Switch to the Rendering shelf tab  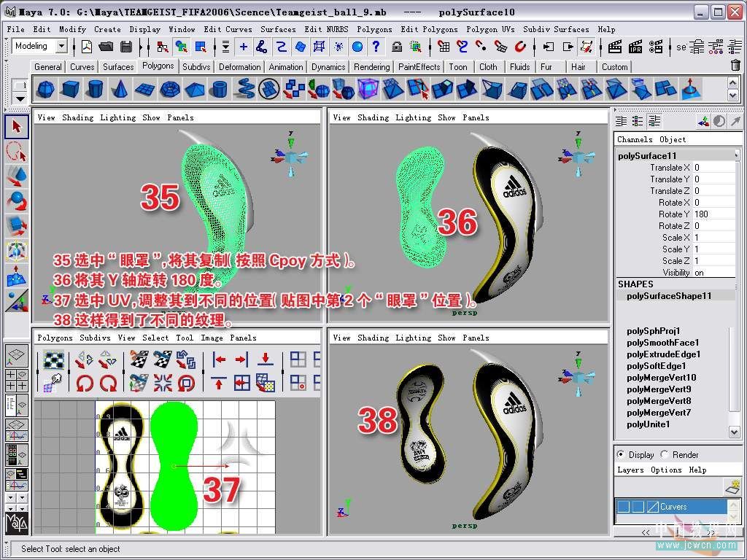coord(371,66)
